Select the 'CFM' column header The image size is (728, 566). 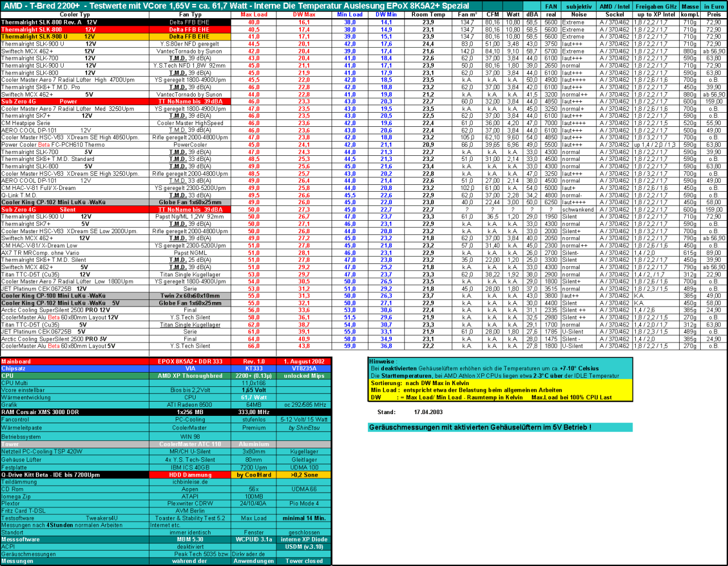pos(493,14)
